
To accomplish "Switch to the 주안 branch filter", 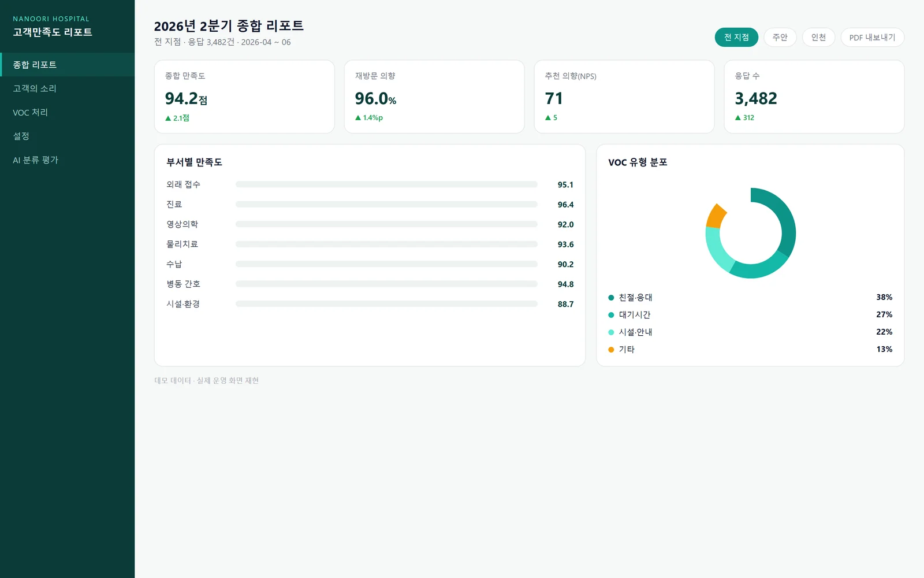I will (x=780, y=37).
